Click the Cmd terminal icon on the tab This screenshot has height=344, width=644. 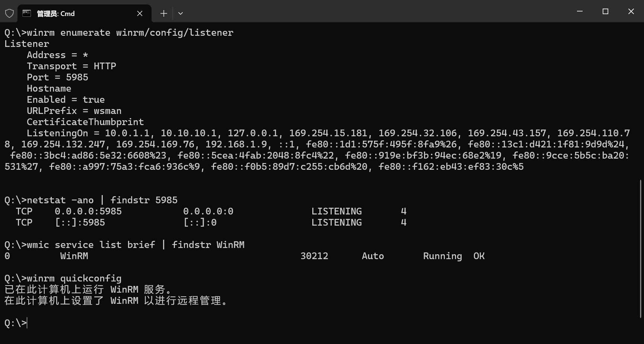point(26,13)
